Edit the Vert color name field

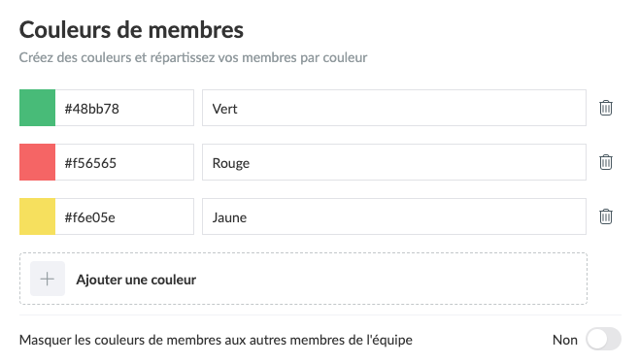tap(394, 108)
